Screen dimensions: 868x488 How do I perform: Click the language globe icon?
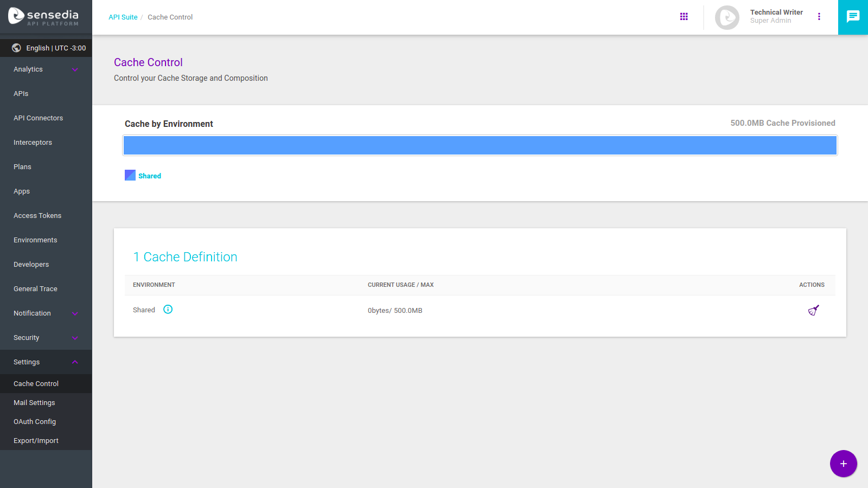pyautogui.click(x=17, y=48)
